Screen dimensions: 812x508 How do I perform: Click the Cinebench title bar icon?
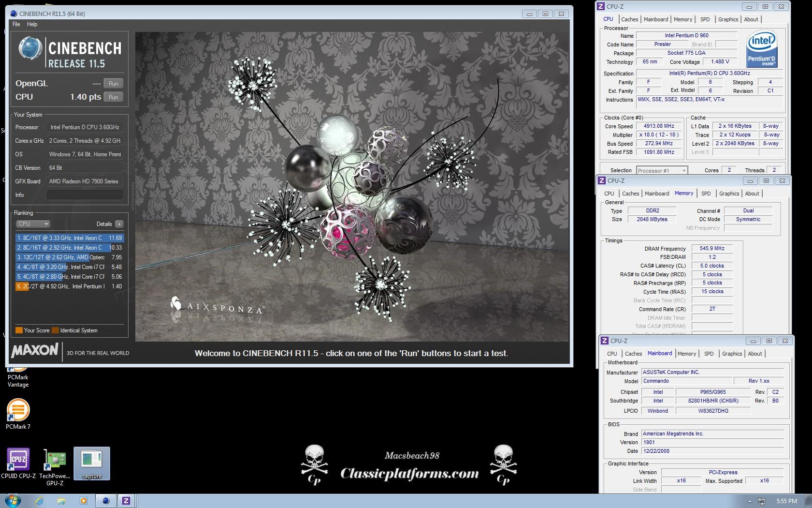pyautogui.click(x=14, y=14)
